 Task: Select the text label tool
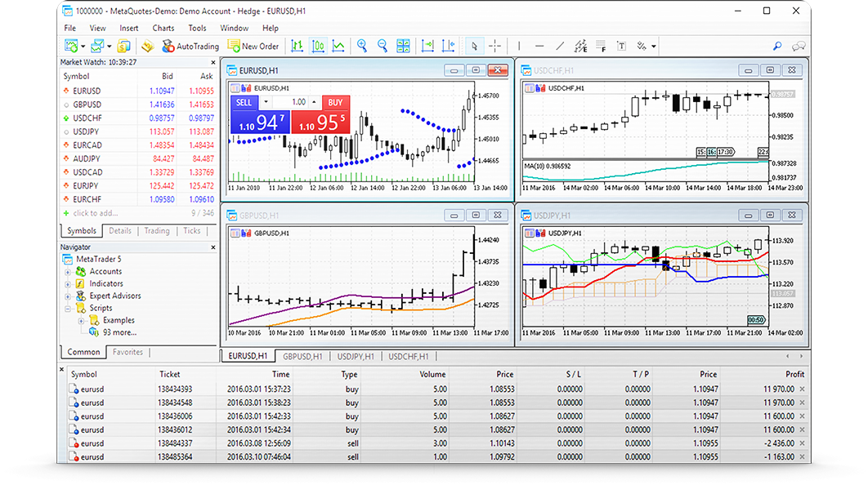[x=622, y=46]
